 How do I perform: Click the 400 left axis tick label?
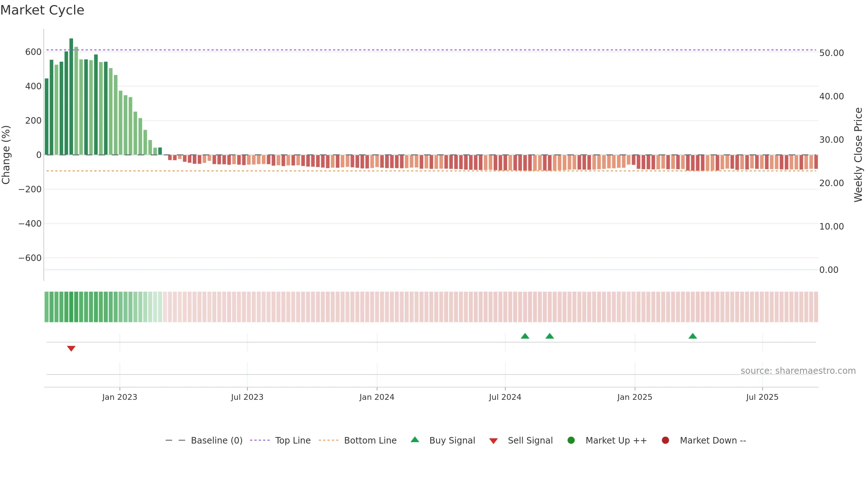click(33, 86)
